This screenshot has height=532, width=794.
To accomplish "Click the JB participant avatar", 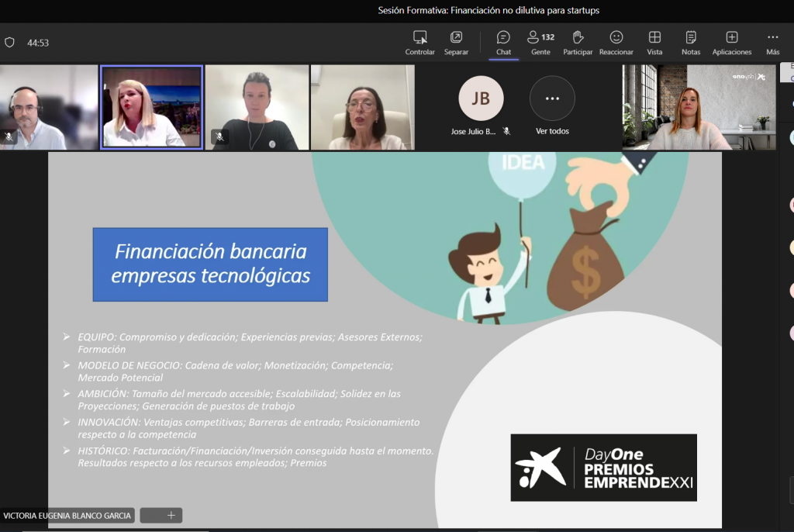I will (x=481, y=98).
